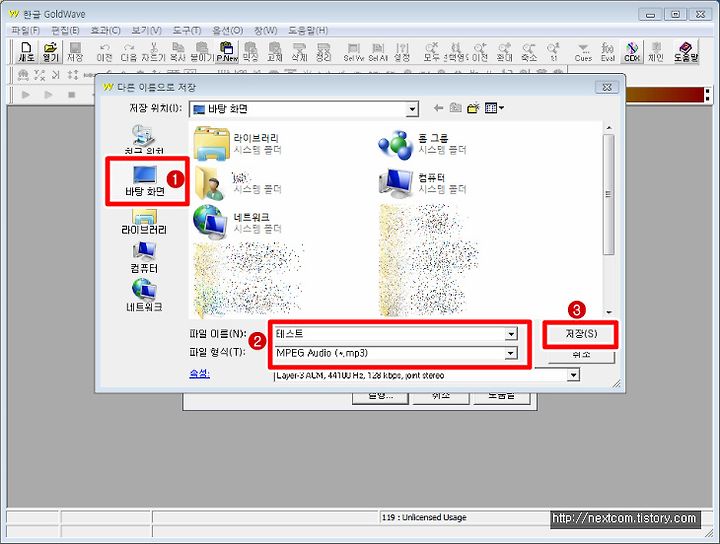Open the 홈 그룹 system folder item
This screenshot has height=544, width=720.
(x=422, y=144)
